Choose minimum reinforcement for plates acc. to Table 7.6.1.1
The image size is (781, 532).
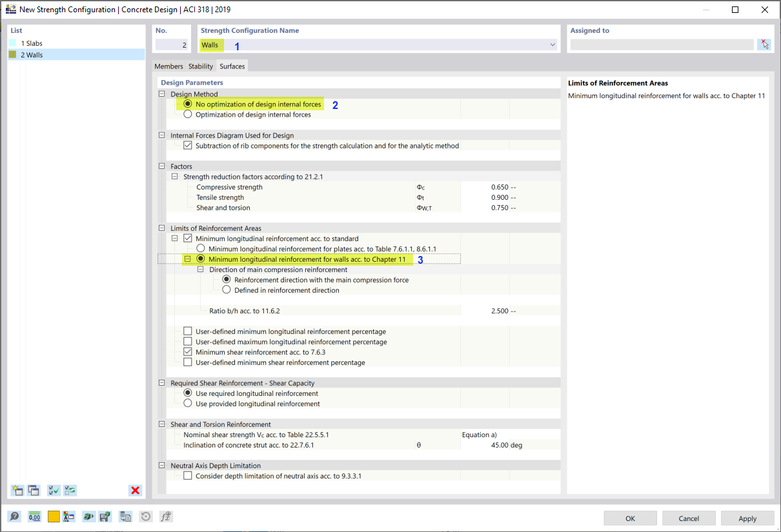201,248
